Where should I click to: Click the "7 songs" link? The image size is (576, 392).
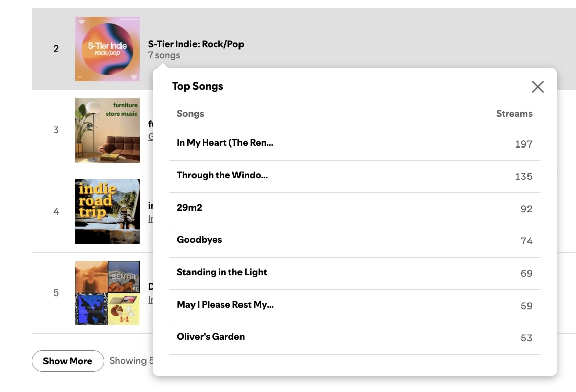[164, 55]
